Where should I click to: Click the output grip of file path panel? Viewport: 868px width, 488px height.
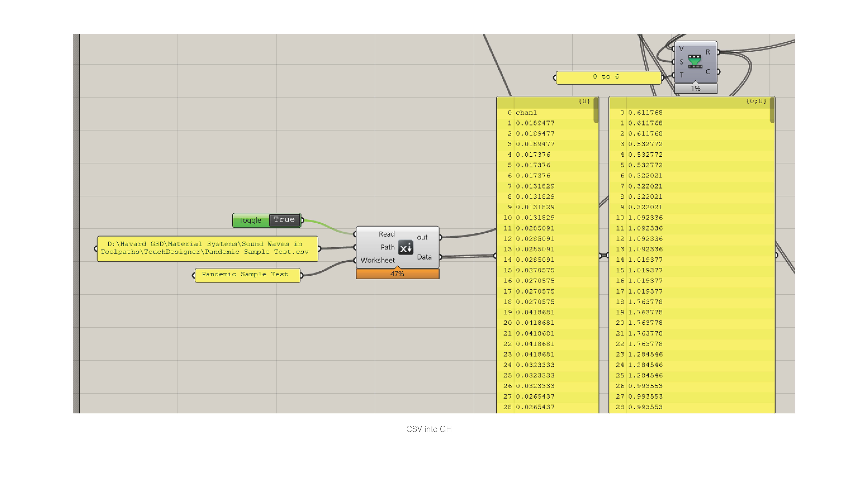click(x=319, y=249)
